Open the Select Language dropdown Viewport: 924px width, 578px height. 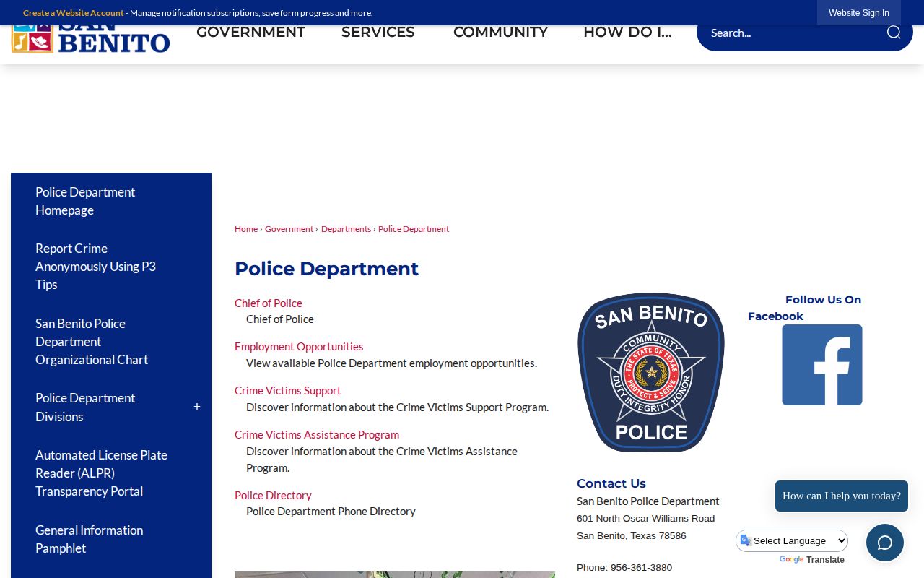coord(792,540)
